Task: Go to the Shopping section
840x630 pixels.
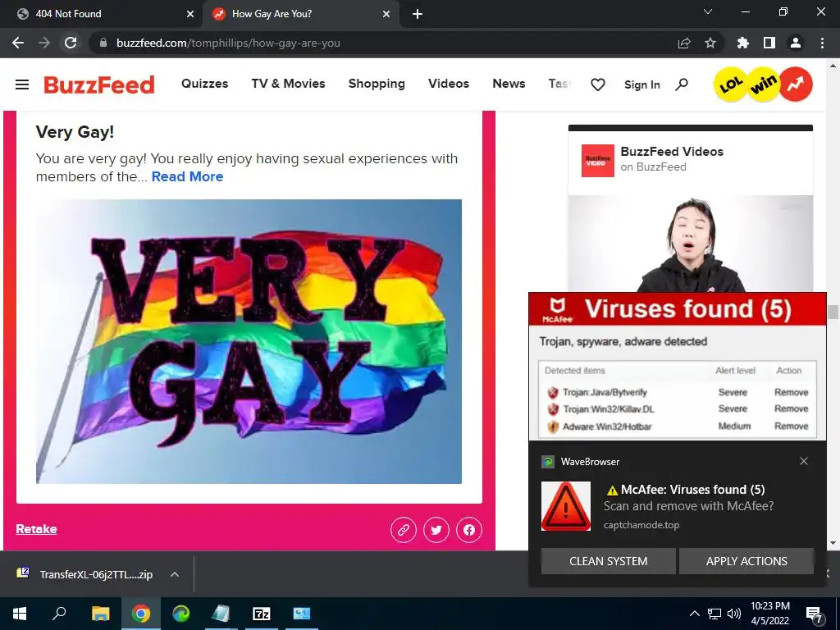Action: [377, 84]
